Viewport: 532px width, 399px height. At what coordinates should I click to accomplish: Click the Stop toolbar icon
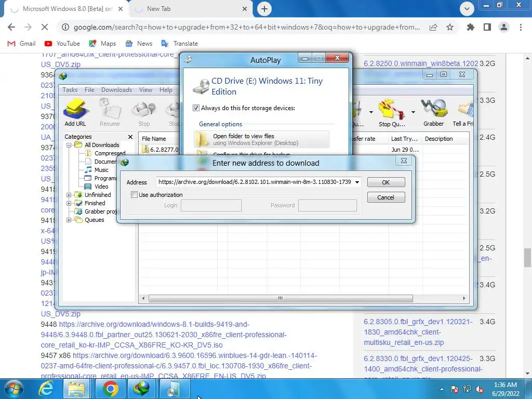pos(144,112)
